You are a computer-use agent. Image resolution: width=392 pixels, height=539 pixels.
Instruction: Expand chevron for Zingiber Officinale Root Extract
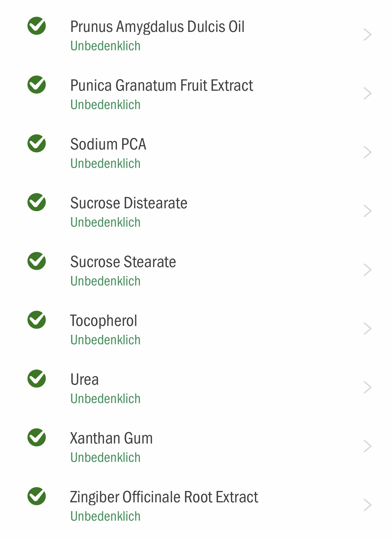pyautogui.click(x=367, y=505)
